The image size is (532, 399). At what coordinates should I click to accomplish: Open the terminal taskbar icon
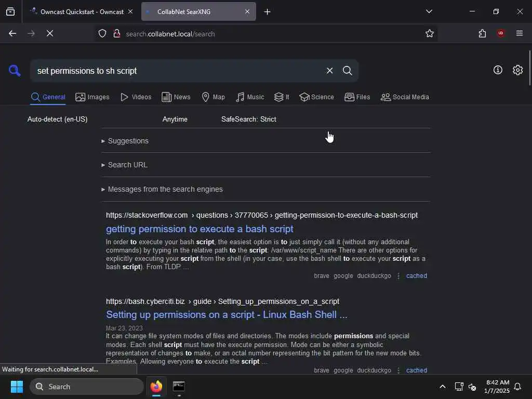point(179,387)
